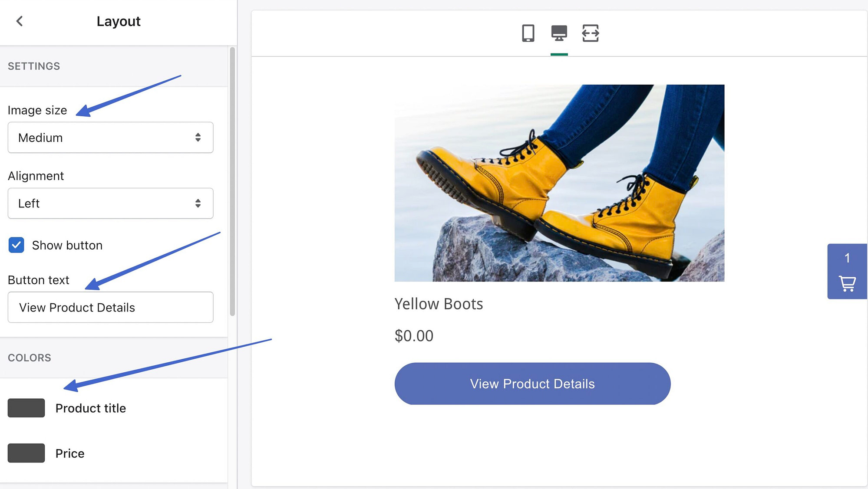This screenshot has width=868, height=489.
Task: Click the back arrow beside Layout
Action: tap(20, 21)
